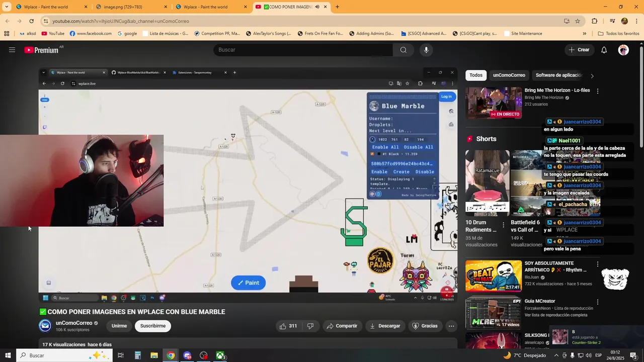
Task: Click the Gracias button
Action: 425,326
